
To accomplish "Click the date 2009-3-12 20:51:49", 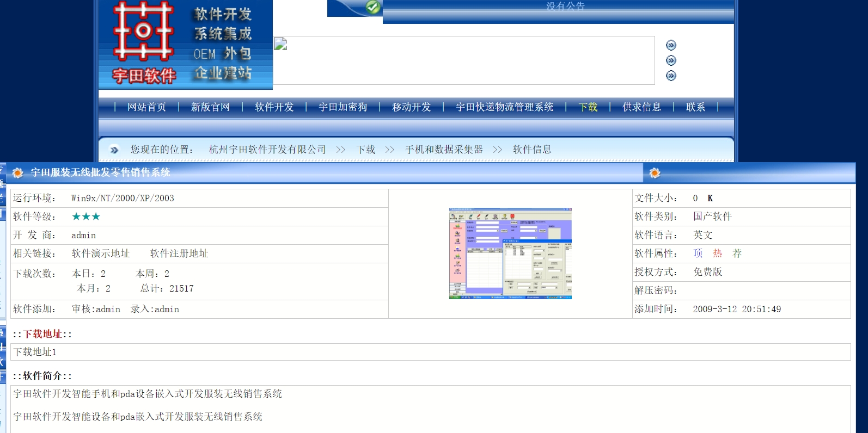I will click(x=737, y=309).
